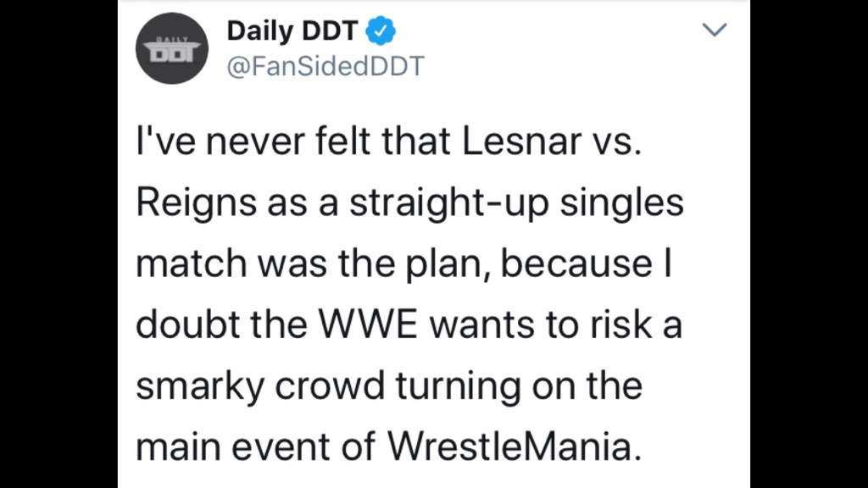Image resolution: width=868 pixels, height=488 pixels.
Task: Click the blue verified checkmark badge
Action: (381, 31)
